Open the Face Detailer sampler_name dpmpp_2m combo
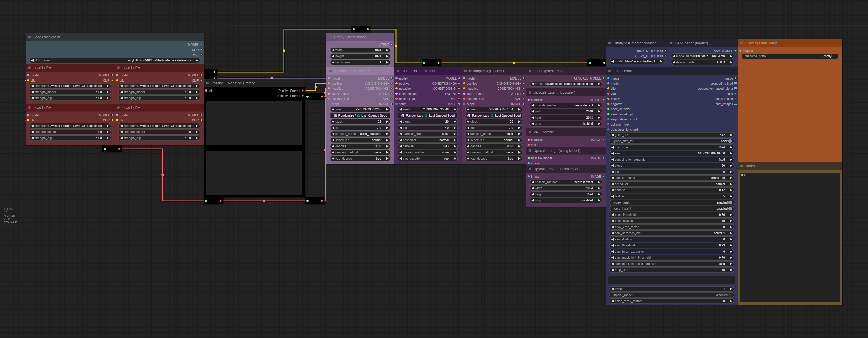 671,178
